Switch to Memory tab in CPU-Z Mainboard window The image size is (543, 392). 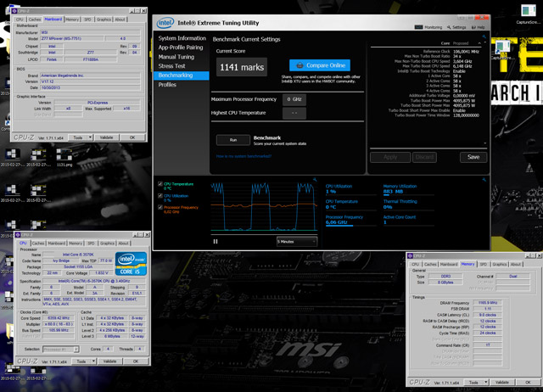[x=72, y=20]
